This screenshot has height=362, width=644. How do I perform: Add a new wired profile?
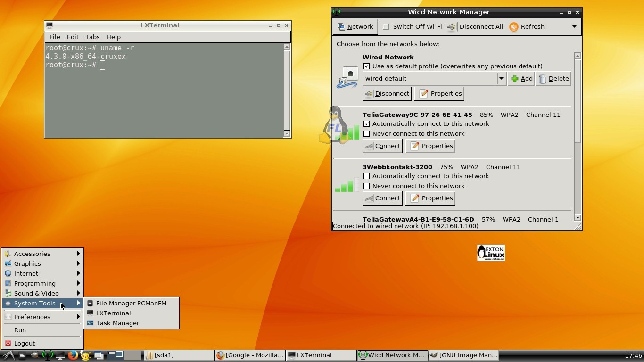(x=521, y=79)
